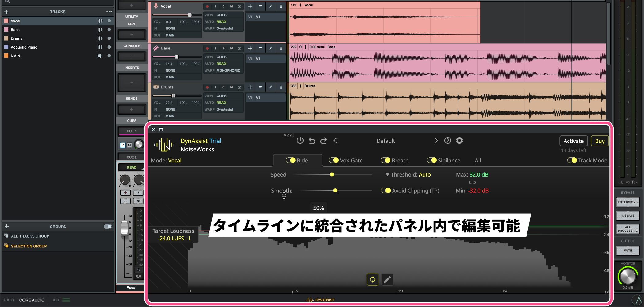Toggle the Vox-Gate switch

point(334,160)
